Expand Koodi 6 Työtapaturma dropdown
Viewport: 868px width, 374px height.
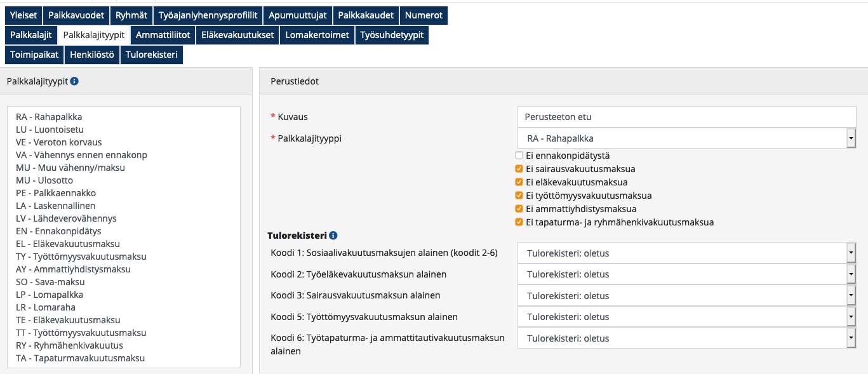pyautogui.click(x=686, y=338)
